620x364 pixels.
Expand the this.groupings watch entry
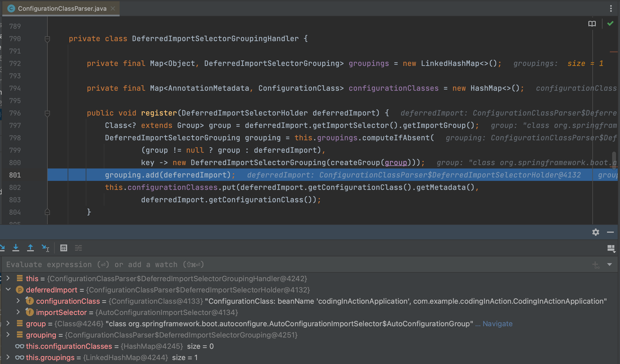(x=8, y=357)
